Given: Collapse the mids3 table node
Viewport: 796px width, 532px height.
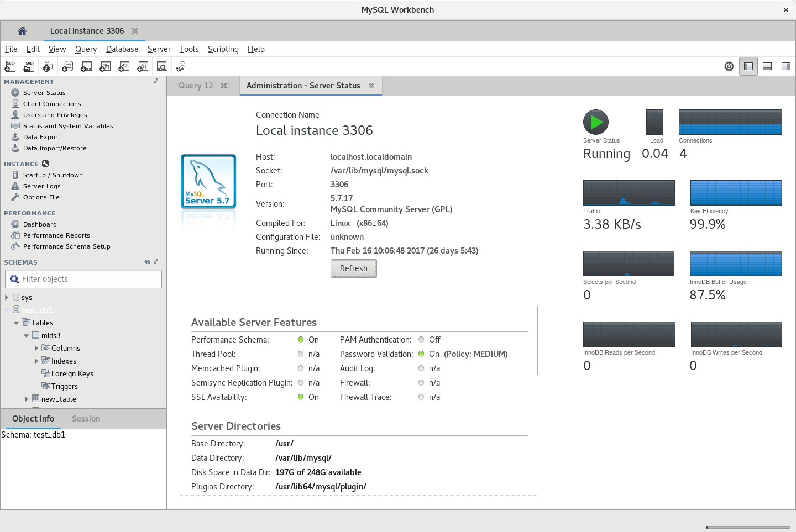Looking at the screenshot, I should tap(26, 335).
